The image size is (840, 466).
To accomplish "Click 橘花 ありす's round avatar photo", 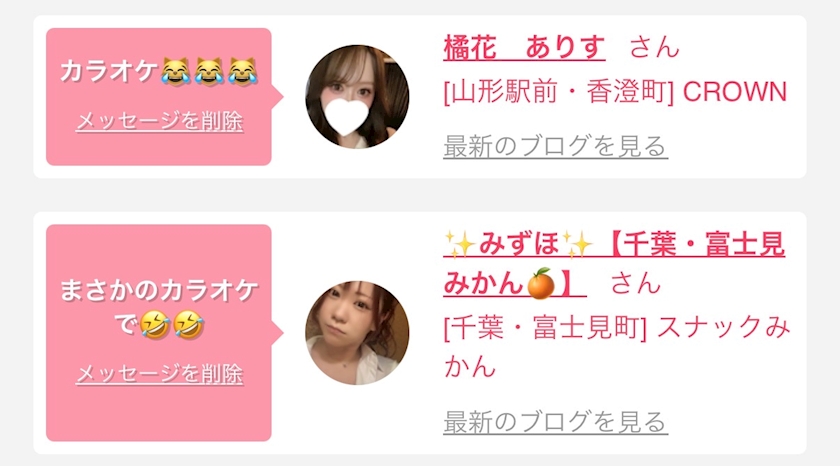I will coord(357,97).
